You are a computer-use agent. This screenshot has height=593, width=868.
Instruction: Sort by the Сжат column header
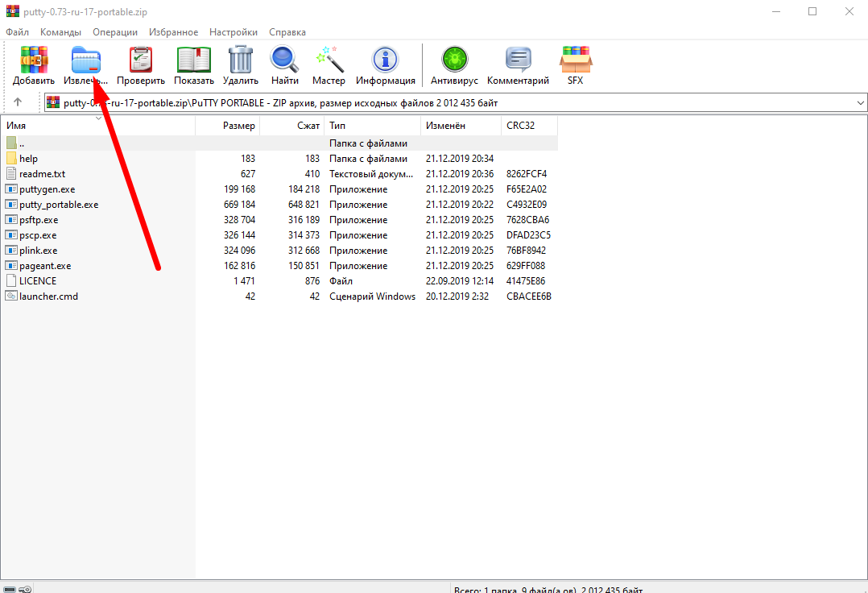(x=291, y=126)
